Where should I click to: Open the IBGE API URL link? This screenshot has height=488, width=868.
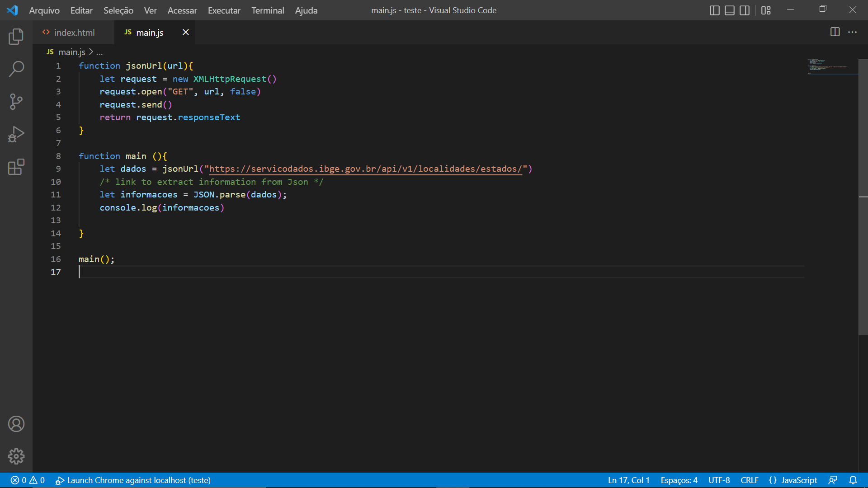(x=365, y=169)
